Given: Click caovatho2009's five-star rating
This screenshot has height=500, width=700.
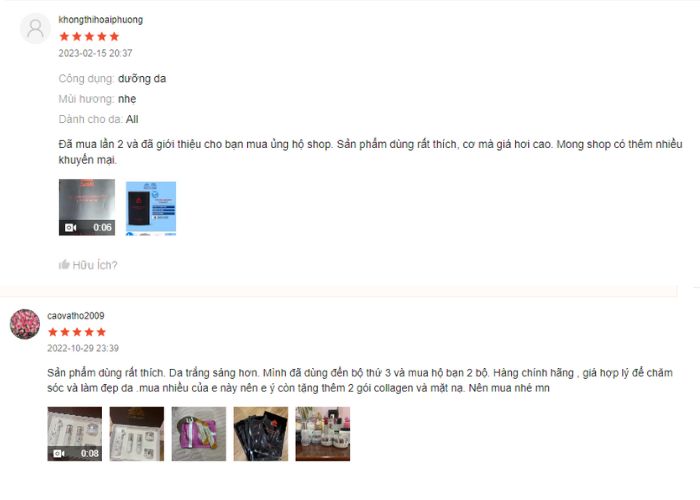Looking at the screenshot, I should tap(77, 332).
